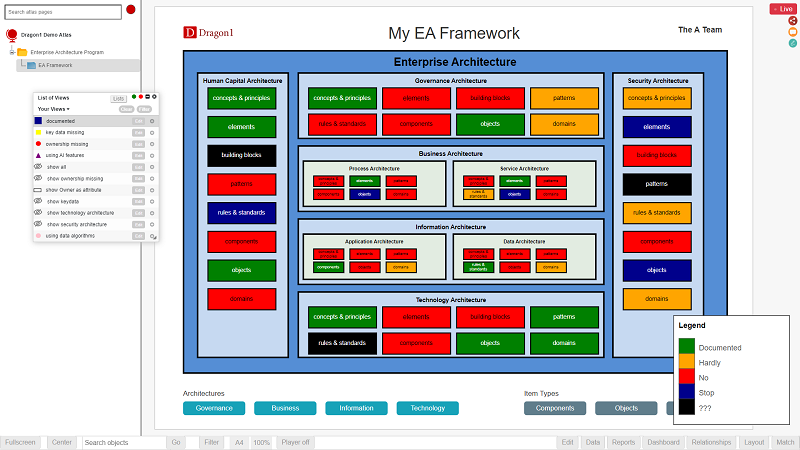Click the Search objects field
Screen dimensions: 800x450
124,442
